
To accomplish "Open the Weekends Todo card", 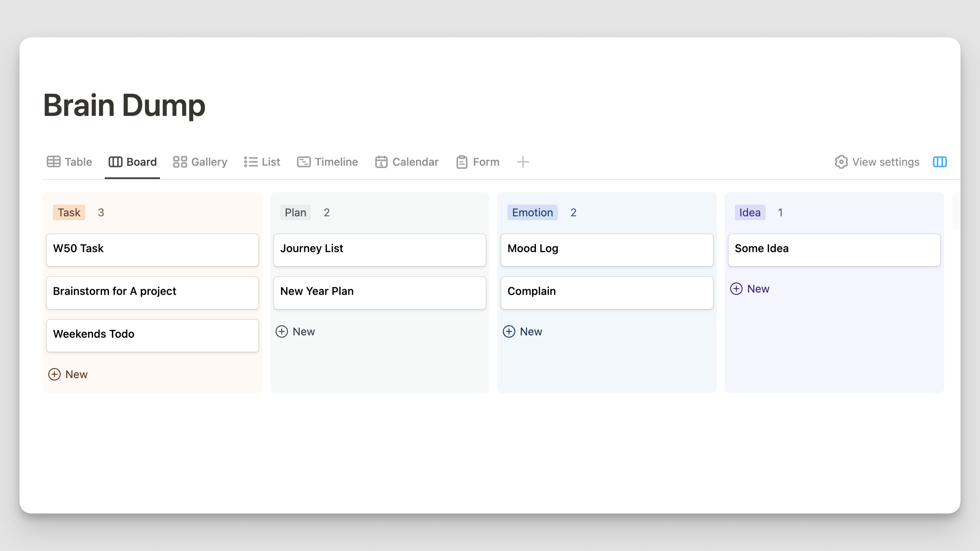I will coord(152,335).
